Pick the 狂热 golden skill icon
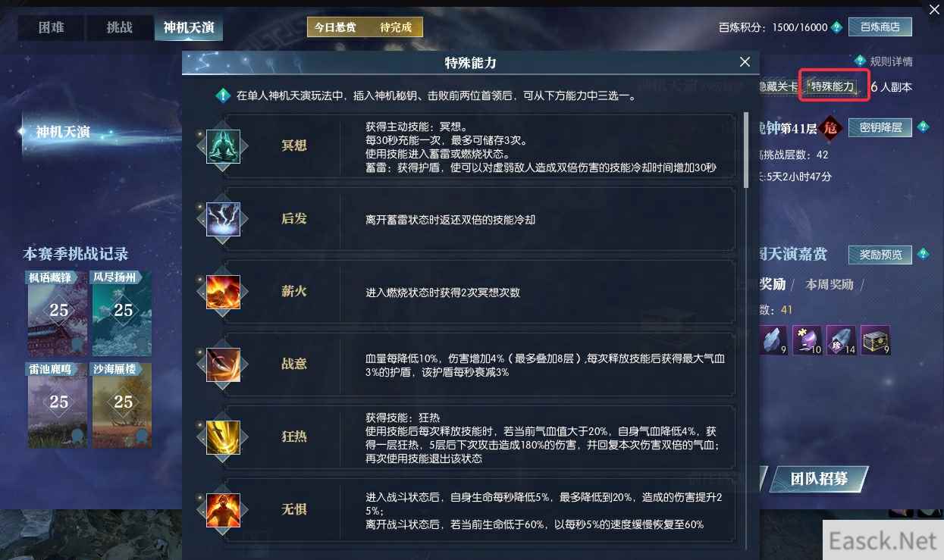Screen dimensions: 944x560 [223, 437]
